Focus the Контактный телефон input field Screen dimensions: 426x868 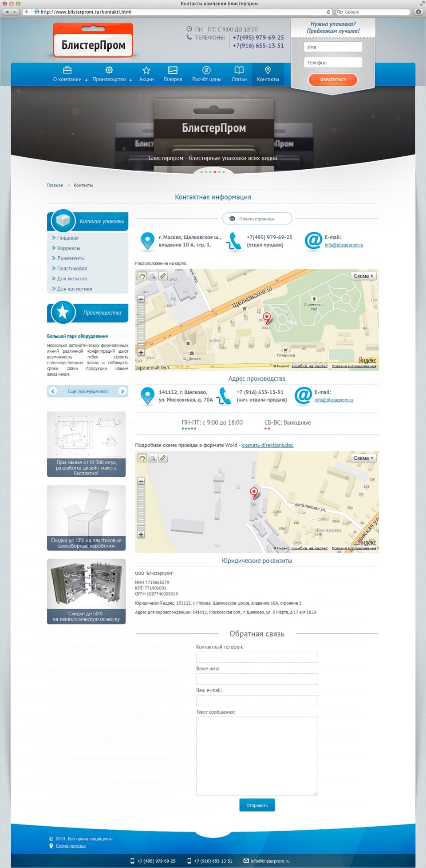coord(257,657)
